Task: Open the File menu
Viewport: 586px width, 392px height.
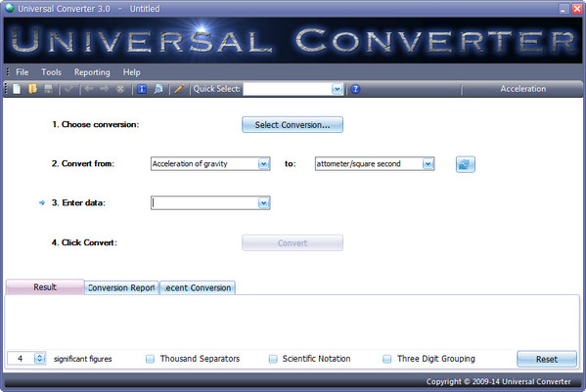Action: 23,72
